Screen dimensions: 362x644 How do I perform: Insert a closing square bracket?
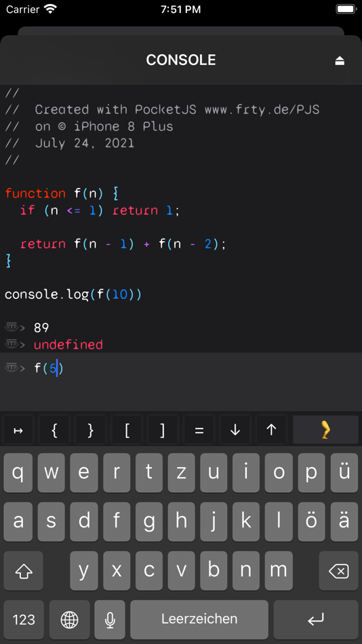click(x=163, y=430)
